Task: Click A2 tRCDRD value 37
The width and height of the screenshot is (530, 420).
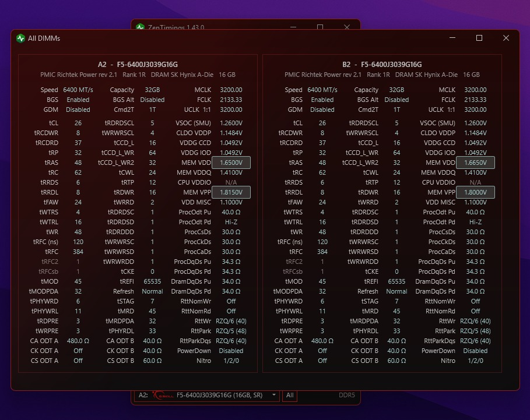Action: [78, 143]
